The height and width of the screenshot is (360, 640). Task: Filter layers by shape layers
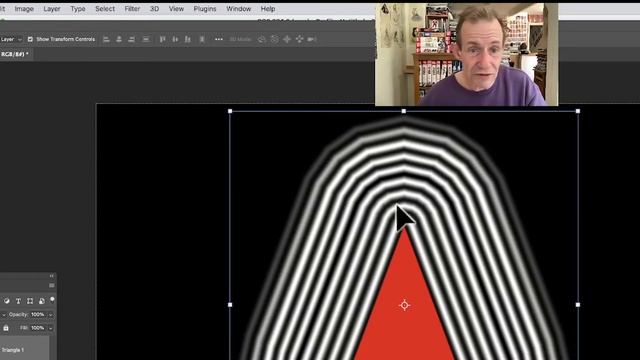pos(30,301)
